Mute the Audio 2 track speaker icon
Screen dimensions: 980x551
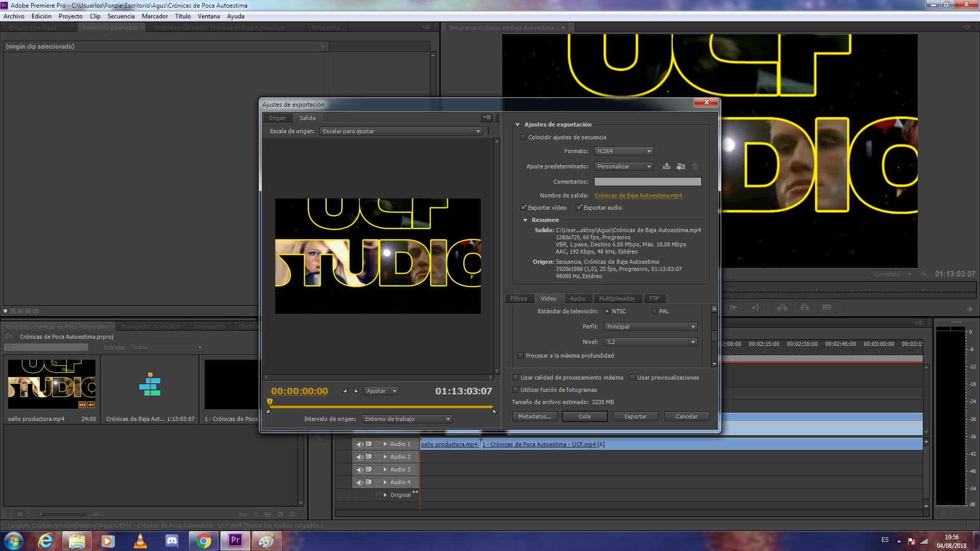pyautogui.click(x=359, y=457)
